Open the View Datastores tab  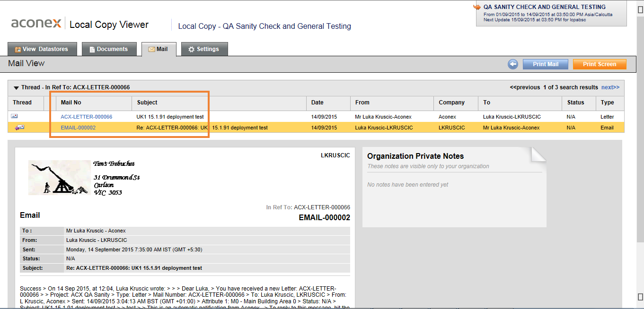click(x=41, y=49)
